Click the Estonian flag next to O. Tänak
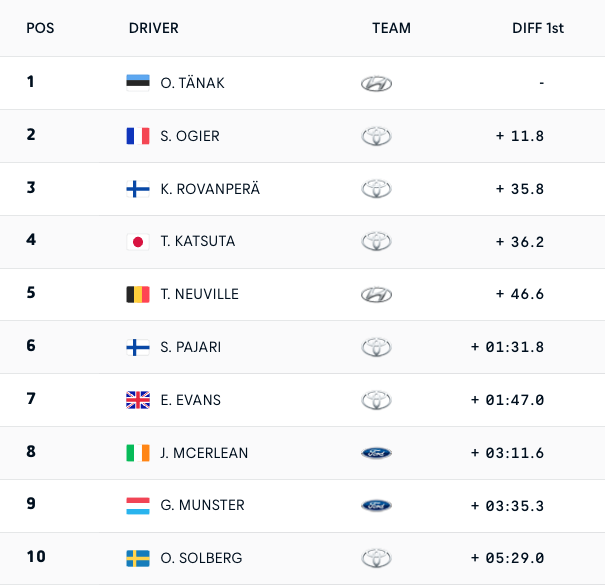This screenshot has height=586, width=605. coord(138,83)
